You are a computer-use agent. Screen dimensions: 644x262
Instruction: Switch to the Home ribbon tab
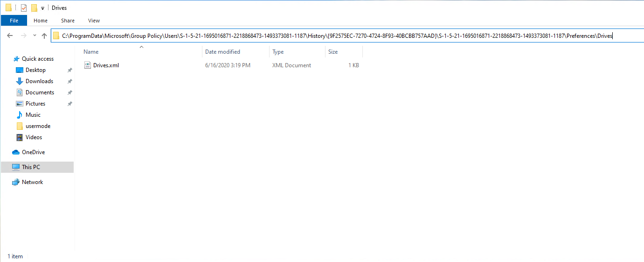pyautogui.click(x=41, y=21)
